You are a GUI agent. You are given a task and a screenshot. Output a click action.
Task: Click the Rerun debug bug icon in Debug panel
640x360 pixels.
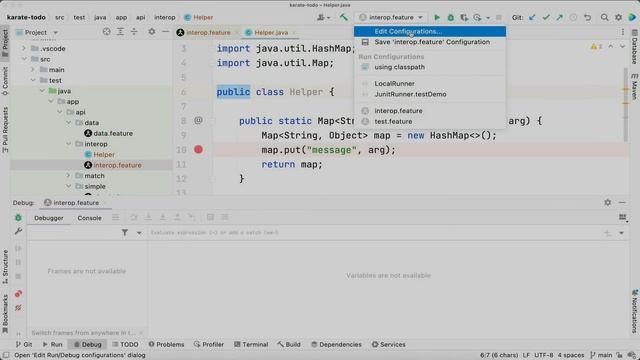(18, 218)
